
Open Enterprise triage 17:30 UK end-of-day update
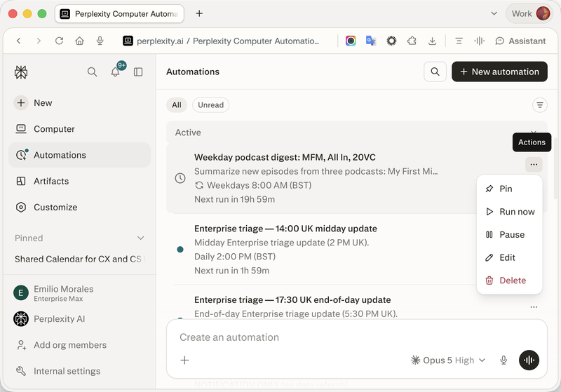tap(292, 299)
